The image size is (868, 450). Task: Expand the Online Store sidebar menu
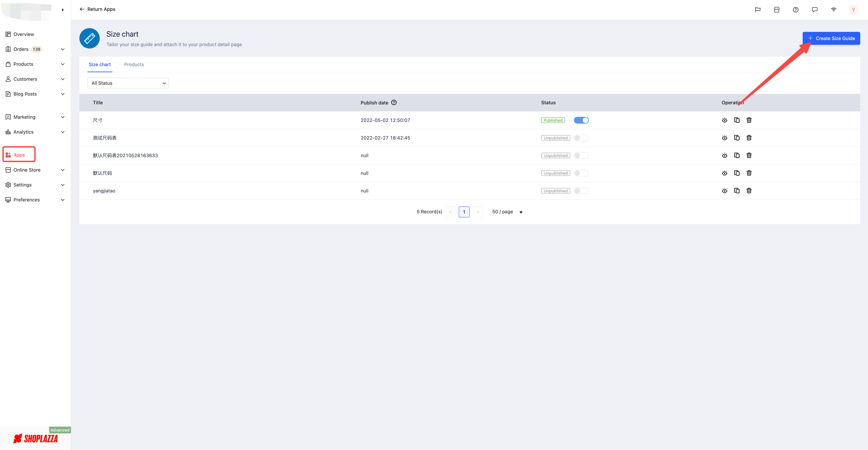pyautogui.click(x=62, y=170)
